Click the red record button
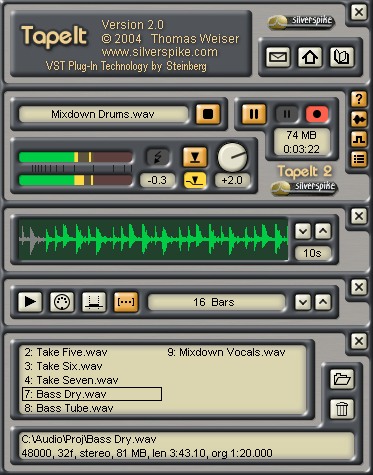Image resolution: width=373 pixels, height=475 pixels. [x=317, y=114]
